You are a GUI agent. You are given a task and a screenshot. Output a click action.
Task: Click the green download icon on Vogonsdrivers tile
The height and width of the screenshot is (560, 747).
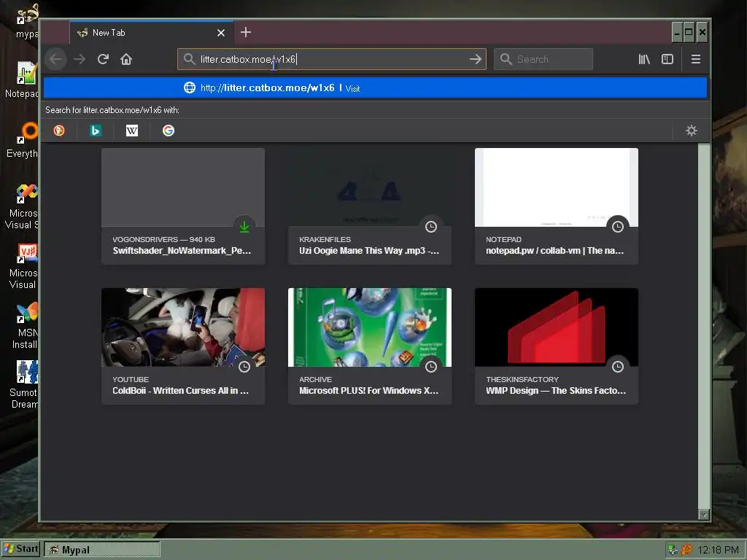tap(244, 227)
